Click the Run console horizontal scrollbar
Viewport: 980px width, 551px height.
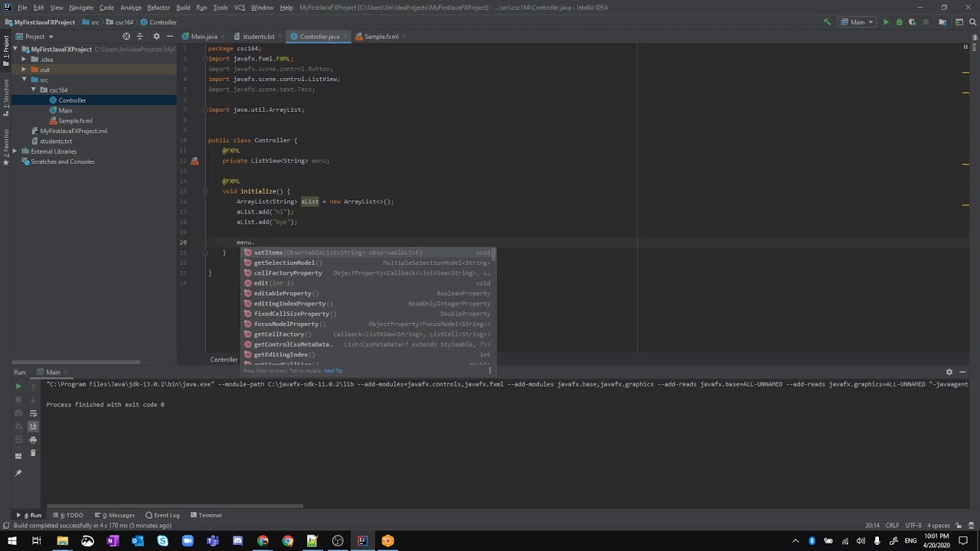[x=175, y=506]
